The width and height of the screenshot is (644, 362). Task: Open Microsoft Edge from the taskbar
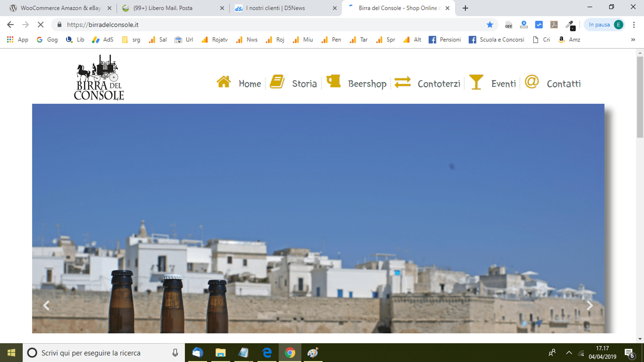(x=267, y=353)
